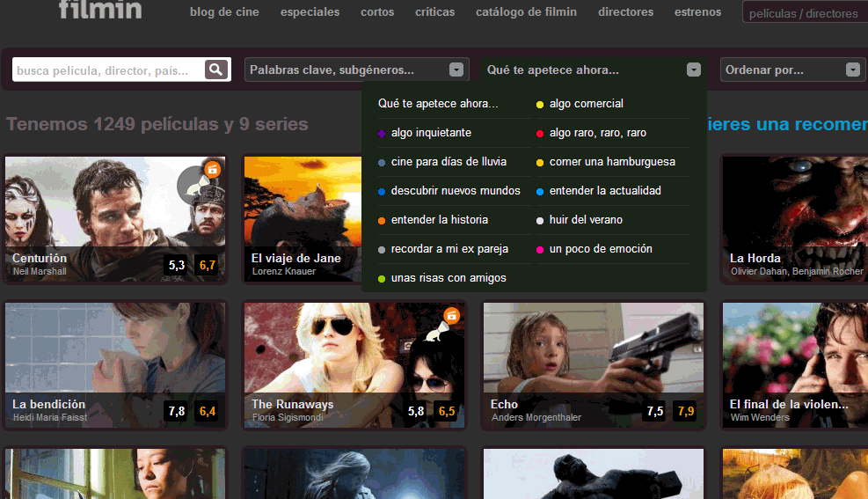
Task: Open The Runaways movie card
Action: 354,365
